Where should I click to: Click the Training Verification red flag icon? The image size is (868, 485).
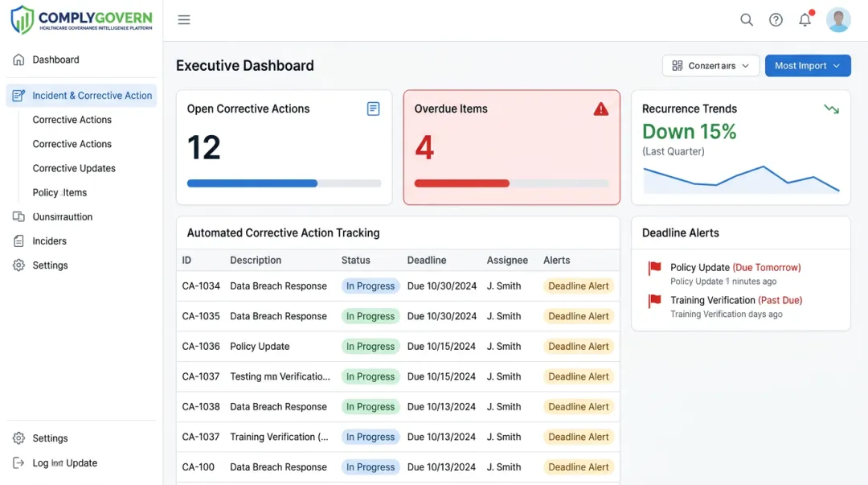pyautogui.click(x=654, y=301)
